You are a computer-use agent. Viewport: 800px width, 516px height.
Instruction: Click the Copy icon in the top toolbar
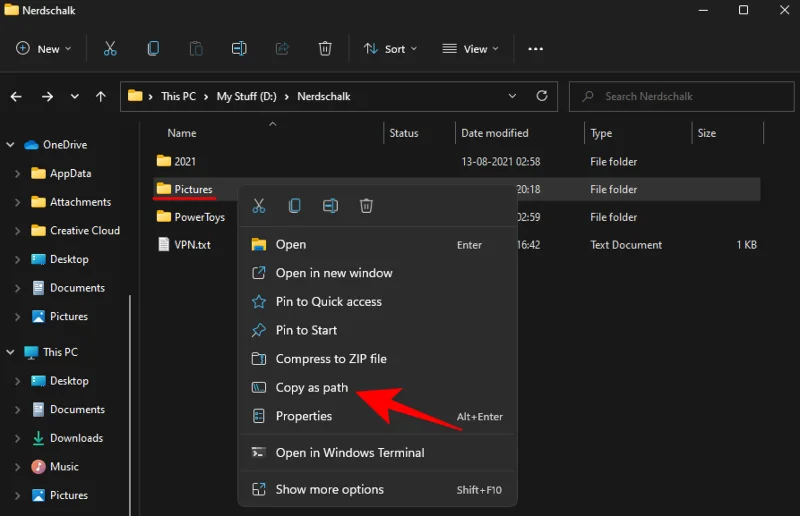(x=153, y=49)
